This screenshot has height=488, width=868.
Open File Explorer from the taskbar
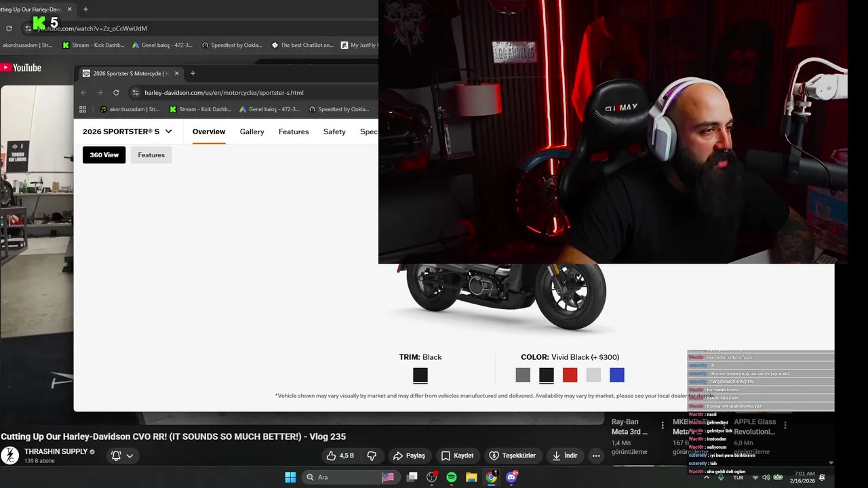pos(471,477)
